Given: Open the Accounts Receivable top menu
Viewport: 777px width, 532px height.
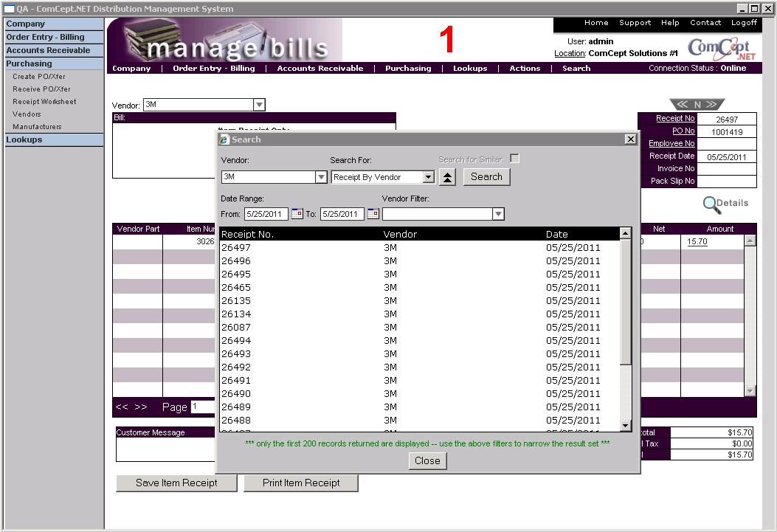Looking at the screenshot, I should 320,68.
